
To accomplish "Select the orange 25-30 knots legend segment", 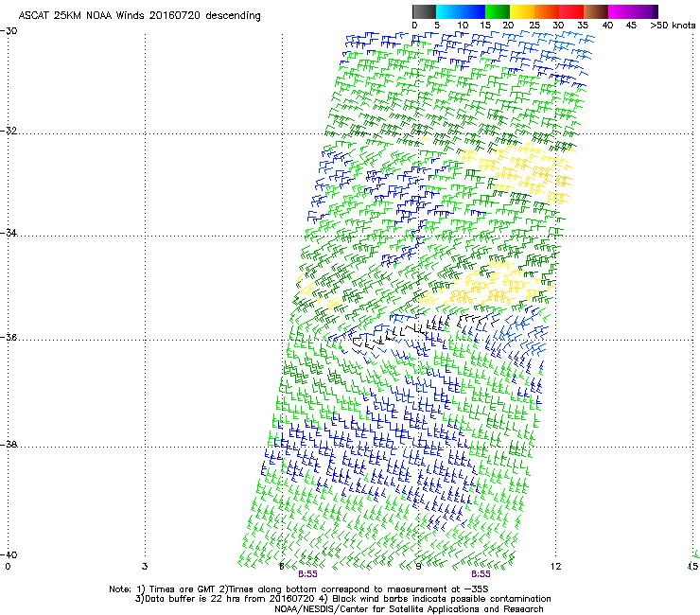I will click(x=547, y=11).
